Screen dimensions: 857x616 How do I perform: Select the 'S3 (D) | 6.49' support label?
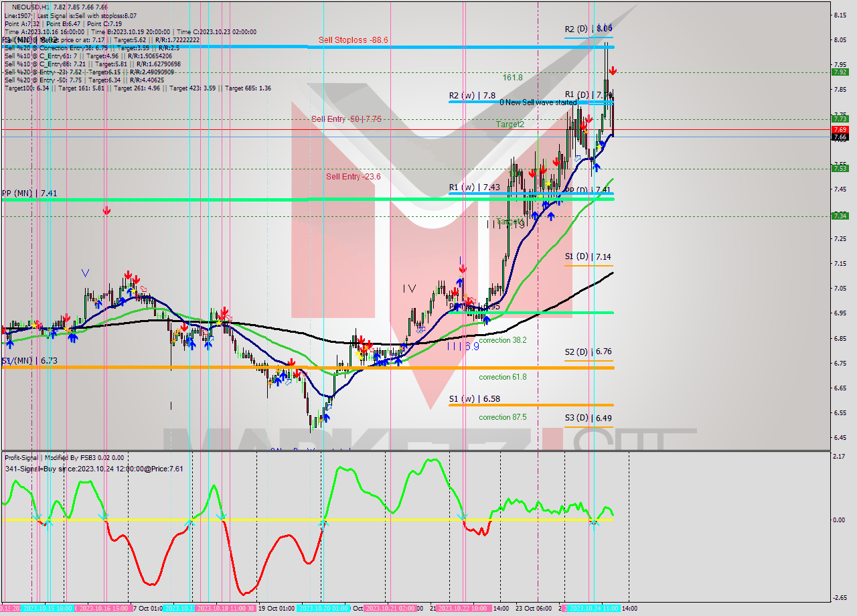pos(588,418)
